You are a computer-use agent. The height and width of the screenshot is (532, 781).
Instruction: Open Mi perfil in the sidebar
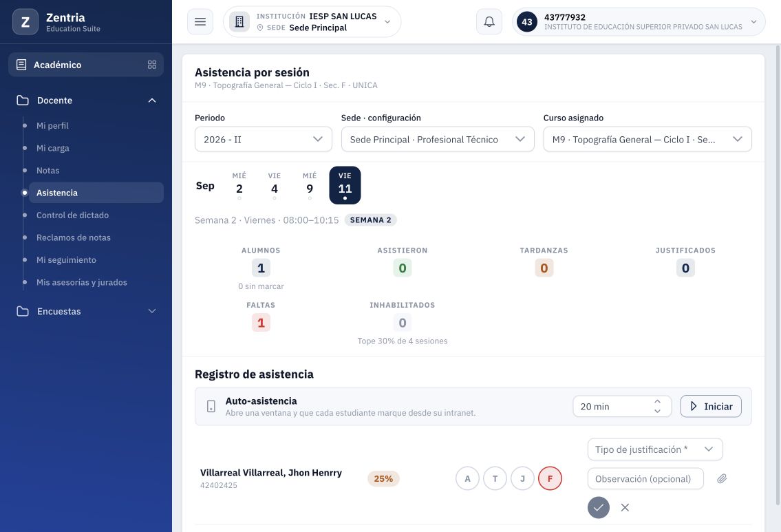pyautogui.click(x=52, y=125)
